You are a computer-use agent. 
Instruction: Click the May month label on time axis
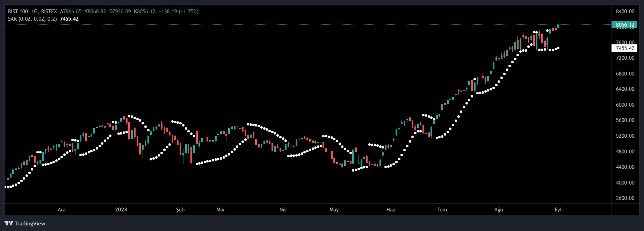334,210
